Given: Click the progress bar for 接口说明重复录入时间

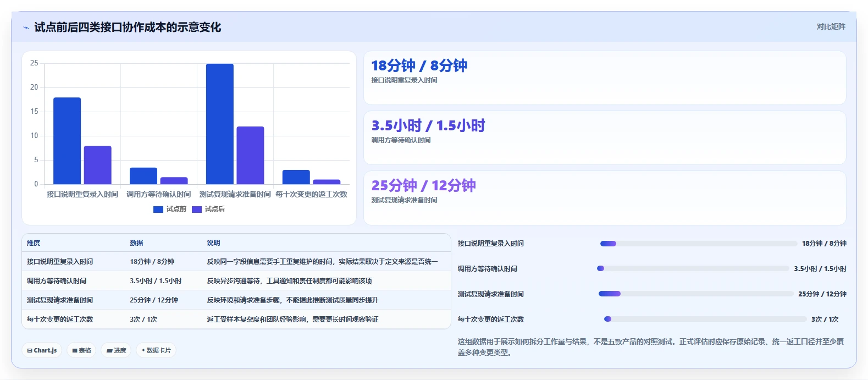Looking at the screenshot, I should [699, 244].
